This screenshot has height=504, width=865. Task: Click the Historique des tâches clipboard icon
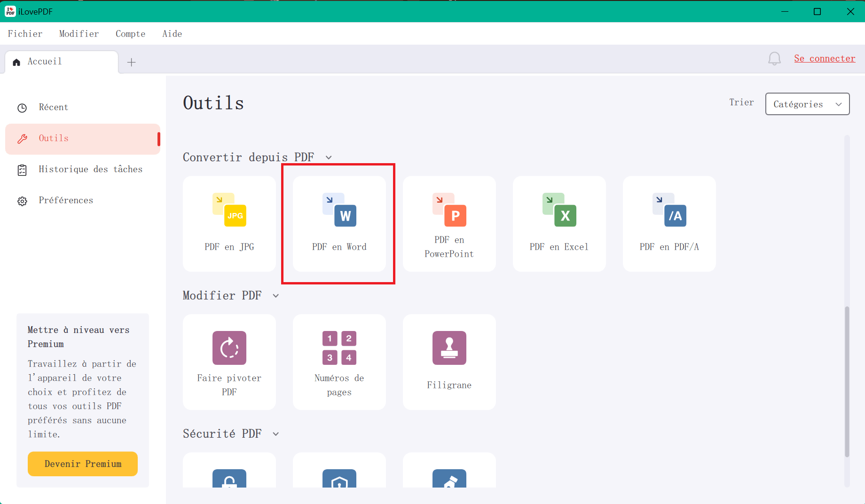click(x=22, y=170)
